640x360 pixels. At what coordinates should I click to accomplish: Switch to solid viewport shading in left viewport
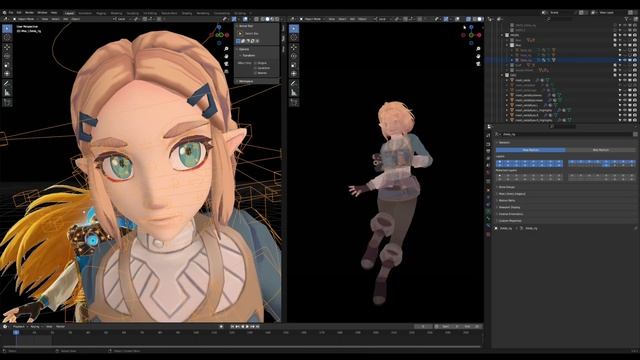267,19
